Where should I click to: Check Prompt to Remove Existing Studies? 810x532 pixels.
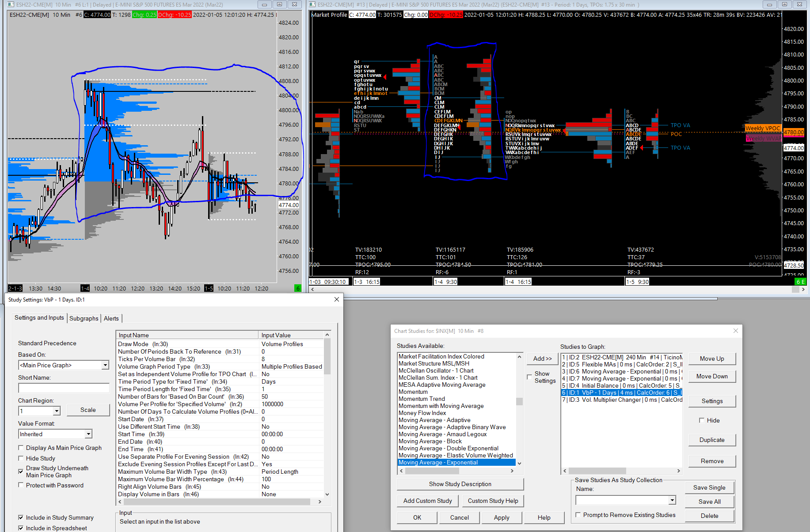click(578, 515)
